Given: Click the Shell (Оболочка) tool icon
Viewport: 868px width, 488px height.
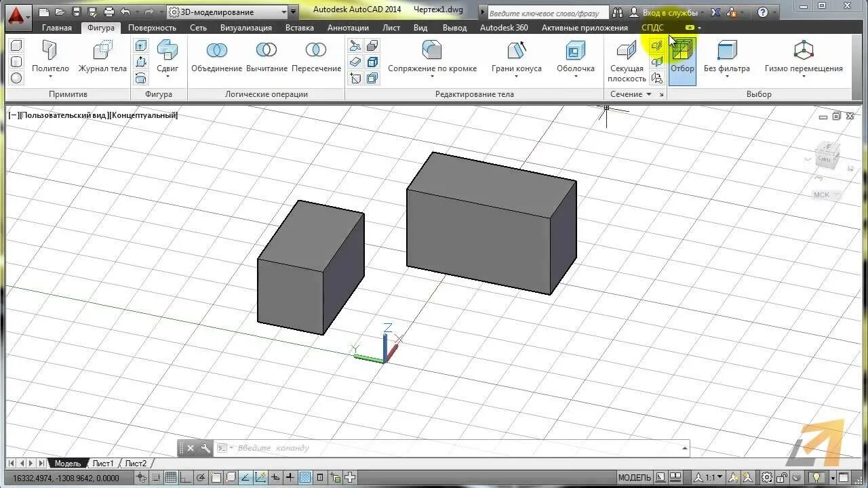Looking at the screenshot, I should click(x=575, y=50).
